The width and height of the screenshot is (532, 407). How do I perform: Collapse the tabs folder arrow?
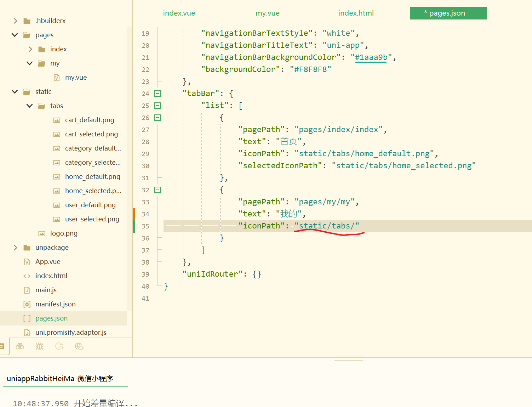(30, 106)
